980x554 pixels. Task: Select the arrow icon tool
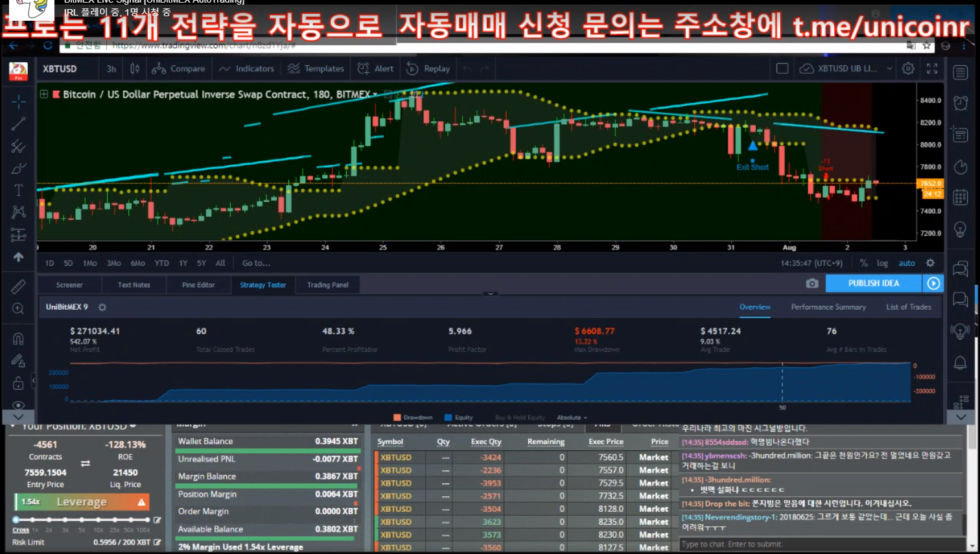tap(18, 257)
